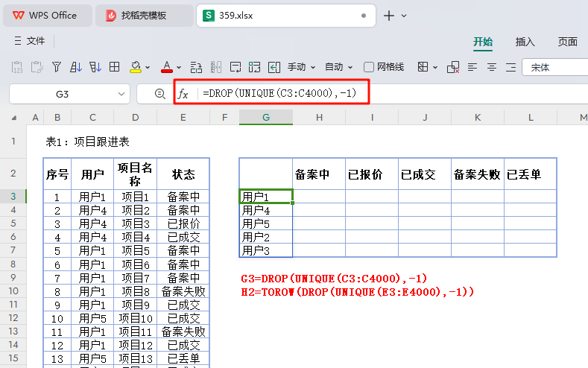Click the 项目13 cell
The width and height of the screenshot is (588, 368).
(x=136, y=358)
